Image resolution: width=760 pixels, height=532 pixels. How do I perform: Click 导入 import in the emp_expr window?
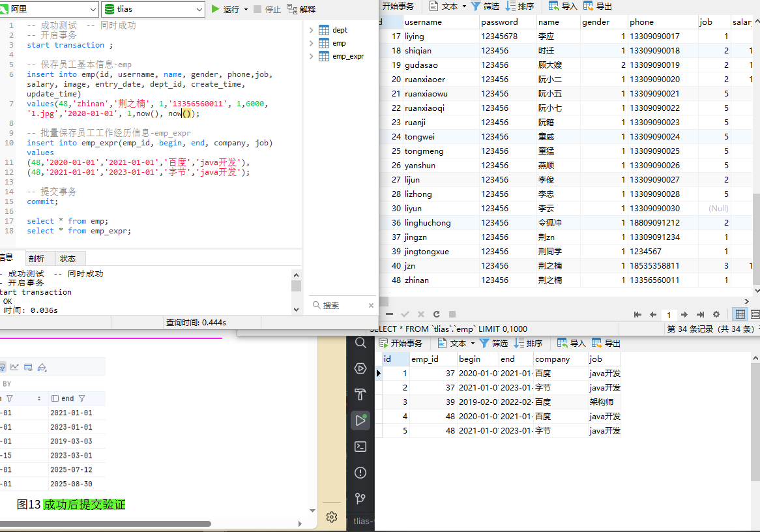tap(572, 344)
